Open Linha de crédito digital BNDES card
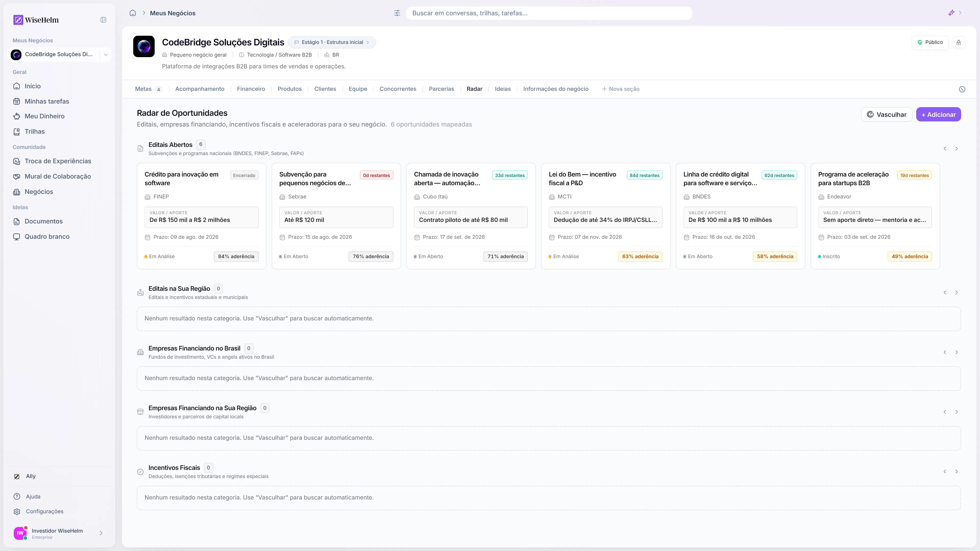The height and width of the screenshot is (551, 980). tap(740, 216)
